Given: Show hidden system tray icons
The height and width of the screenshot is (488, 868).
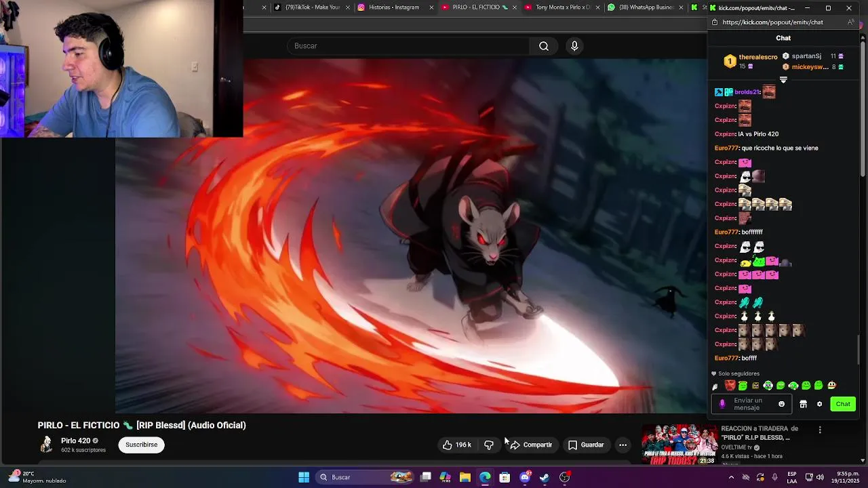Looking at the screenshot, I should point(731,477).
